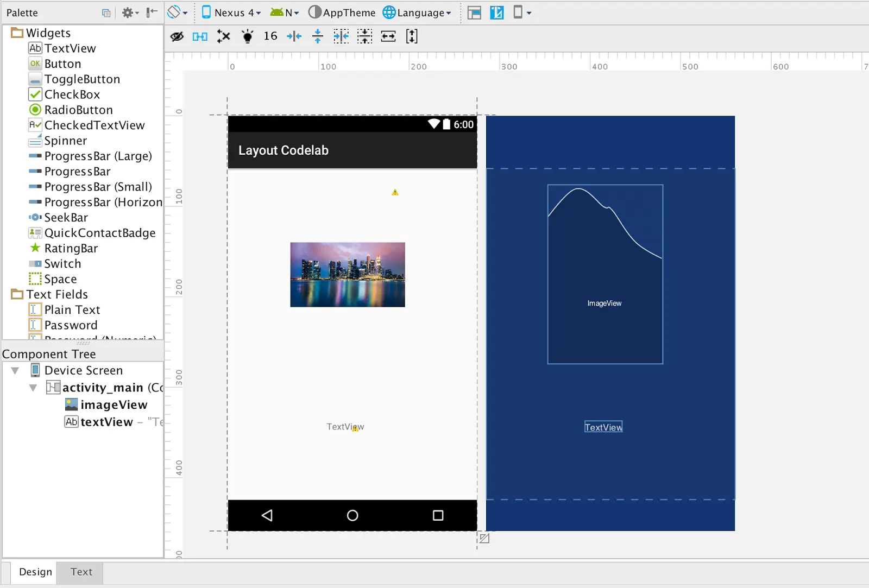Toggle blueprint view mode icon

coord(496,12)
